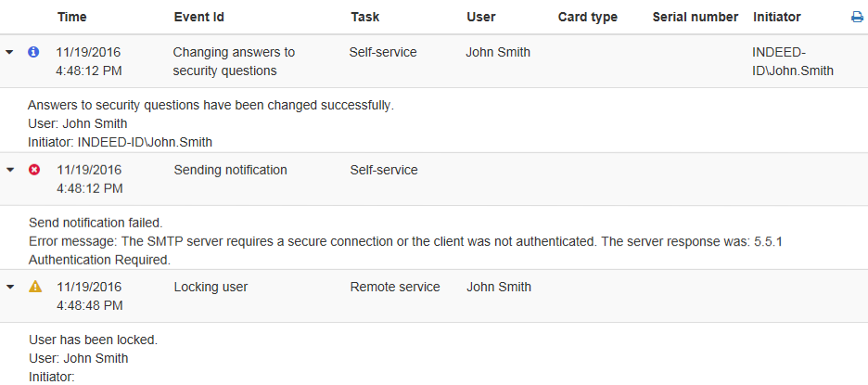
Task: Click the Sending notification event name
Action: click(230, 170)
